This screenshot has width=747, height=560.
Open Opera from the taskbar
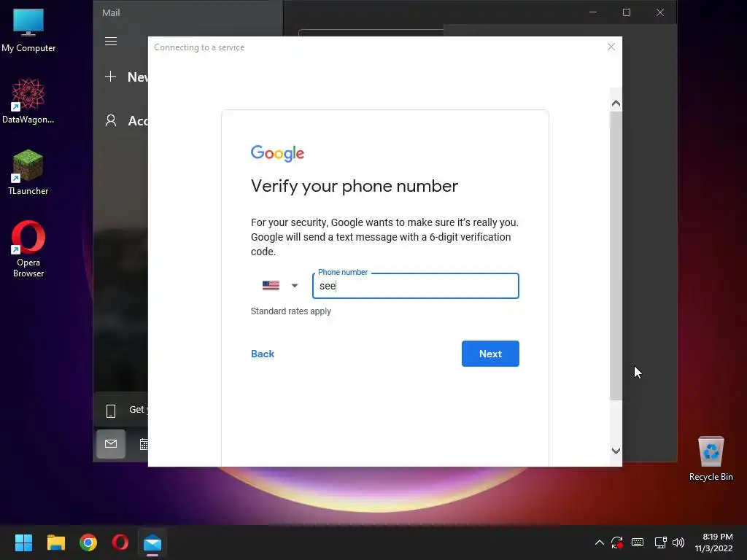click(x=120, y=542)
